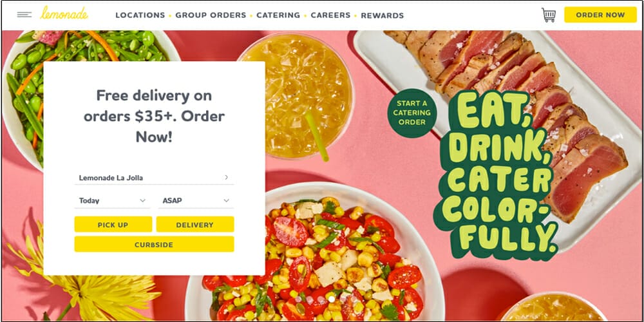Screen dimensions: 644x322
Task: Click the Free delivery promo heading
Action: click(154, 116)
